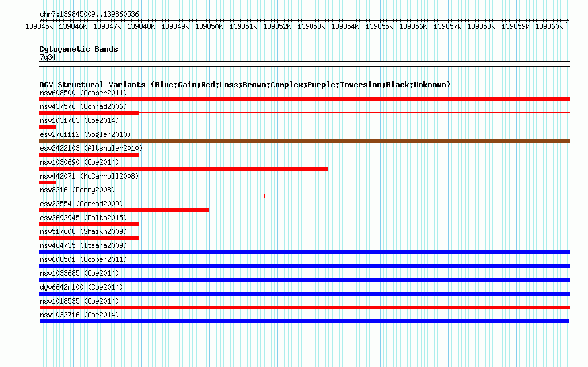The width and height of the screenshot is (588, 367).
Task: Open the nsv1032716 (Coe2014) label
Action: [x=79, y=315]
